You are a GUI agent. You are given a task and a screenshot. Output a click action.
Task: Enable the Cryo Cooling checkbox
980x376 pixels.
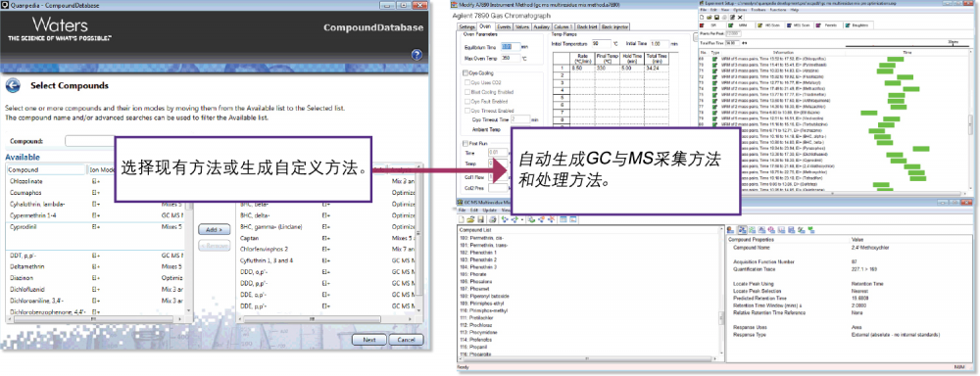tap(465, 73)
